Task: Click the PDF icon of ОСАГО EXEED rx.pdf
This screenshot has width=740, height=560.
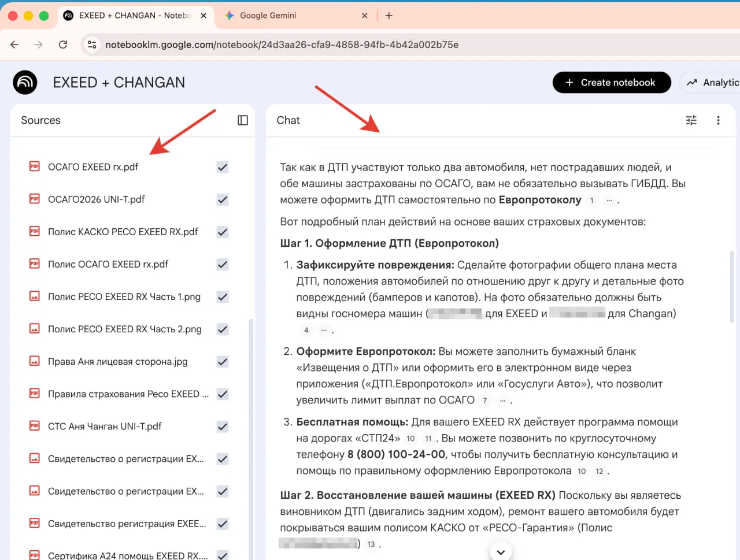Action: (35, 166)
